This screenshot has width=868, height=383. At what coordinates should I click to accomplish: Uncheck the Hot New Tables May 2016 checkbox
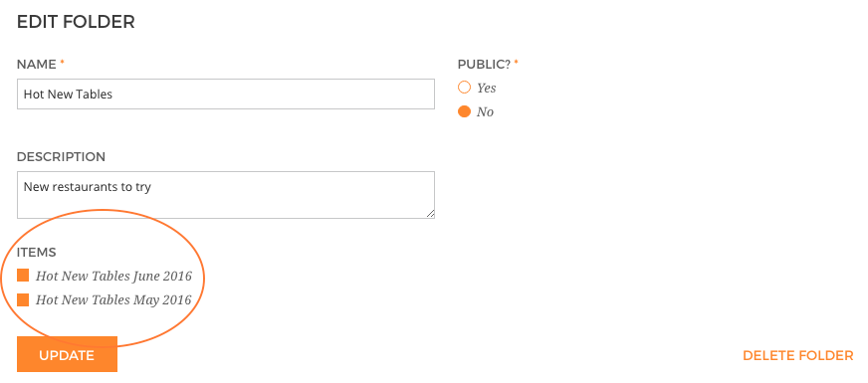coord(23,300)
